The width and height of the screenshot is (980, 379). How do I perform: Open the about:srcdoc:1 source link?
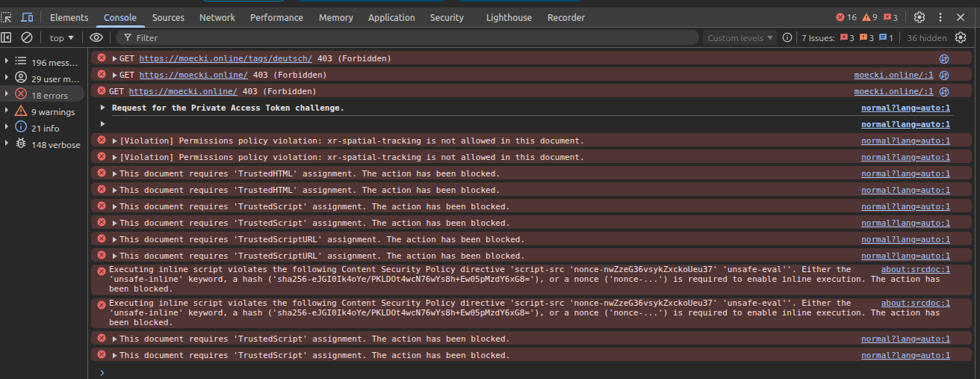pyautogui.click(x=915, y=269)
